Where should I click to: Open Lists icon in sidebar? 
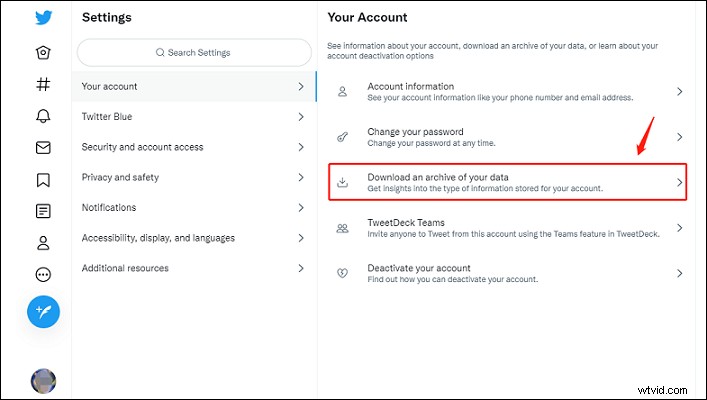[43, 211]
